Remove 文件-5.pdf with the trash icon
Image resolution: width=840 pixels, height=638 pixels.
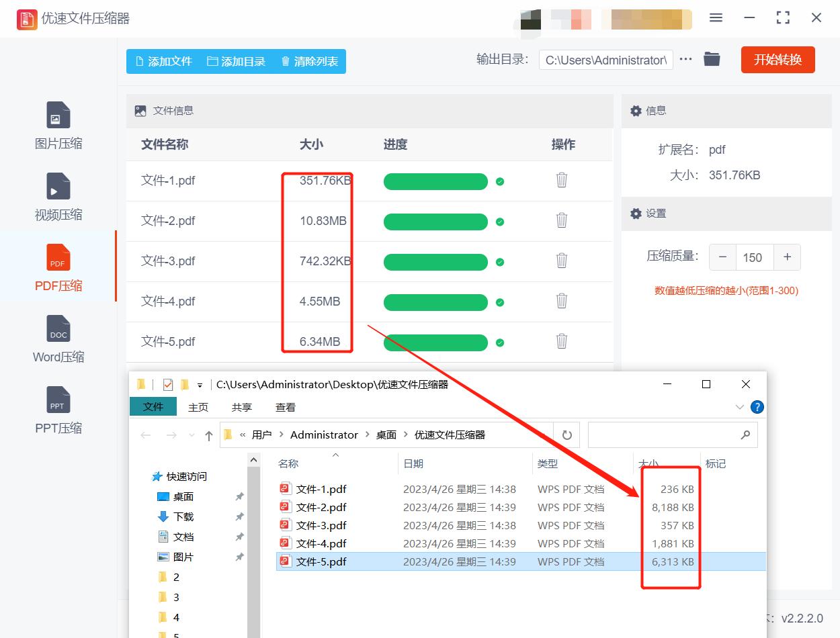click(561, 342)
